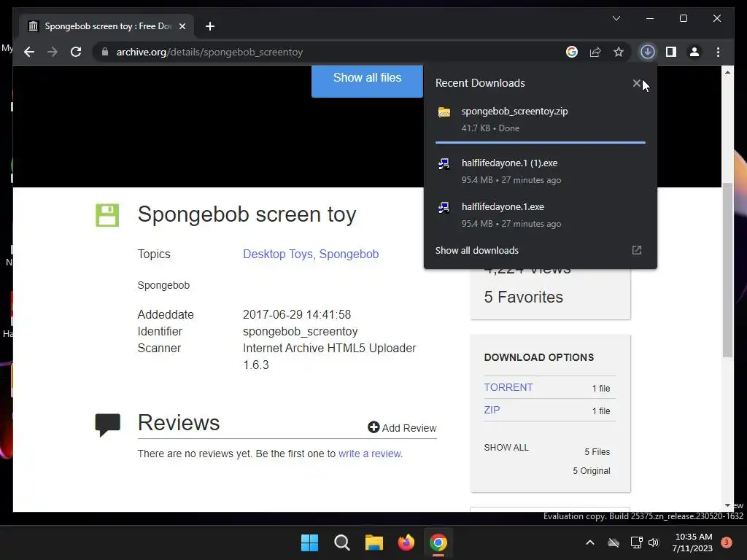
Task: Click the identifier value spongebob_screentoy
Action: coord(300,332)
